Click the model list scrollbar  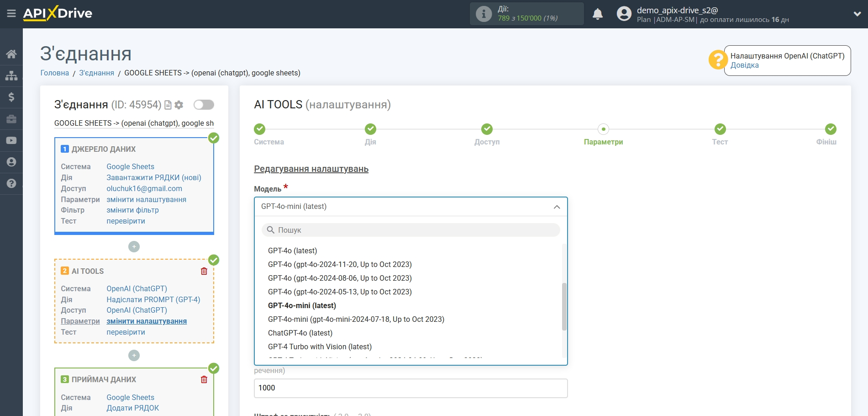[x=564, y=306]
